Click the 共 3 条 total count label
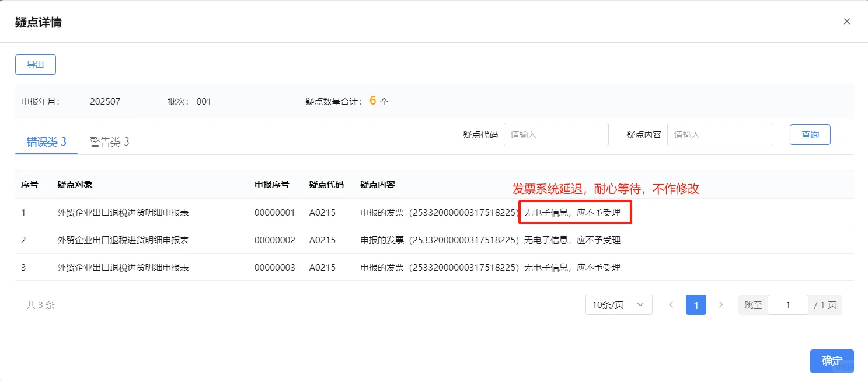 click(40, 304)
